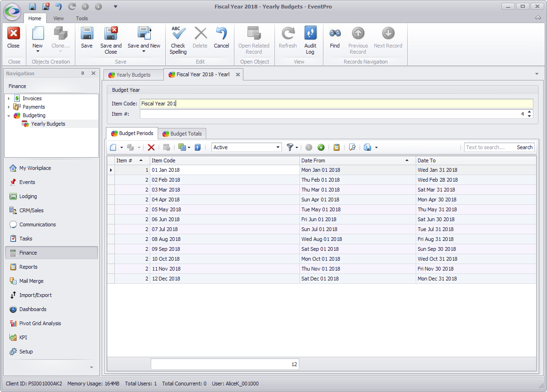Image resolution: width=547 pixels, height=392 pixels.
Task: Open the Active view filter dropdown
Action: coord(278,147)
